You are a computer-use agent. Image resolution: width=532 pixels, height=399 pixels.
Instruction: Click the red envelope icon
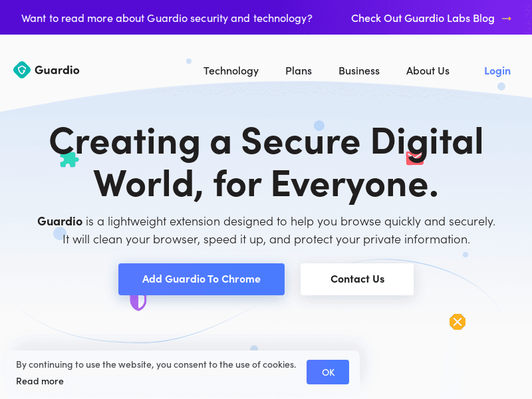point(415,158)
